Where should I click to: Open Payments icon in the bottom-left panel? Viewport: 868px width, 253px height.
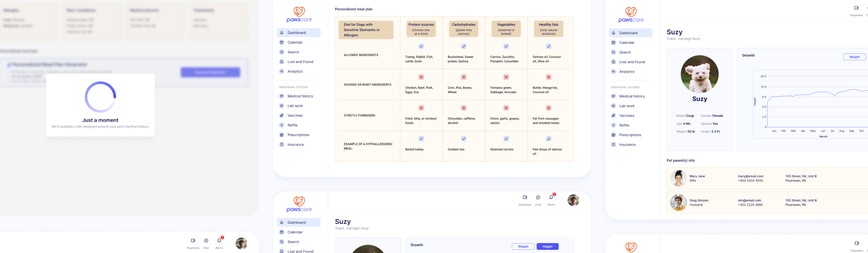[x=193, y=241]
